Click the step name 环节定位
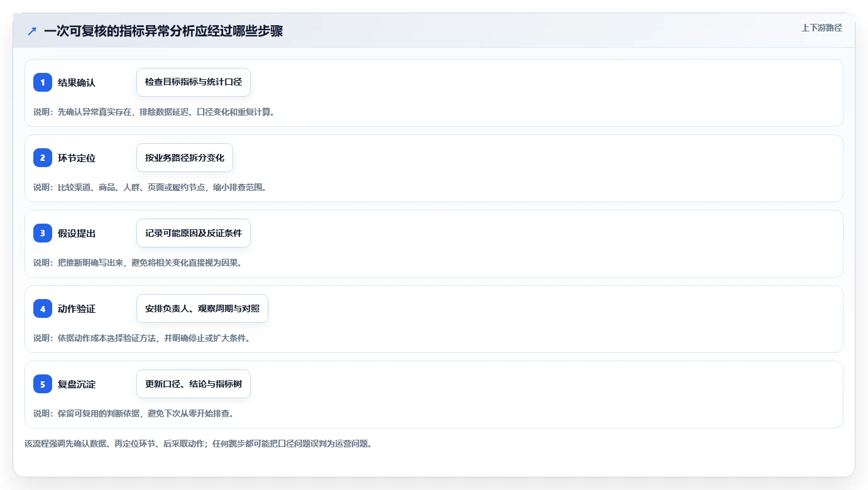 pos(77,158)
